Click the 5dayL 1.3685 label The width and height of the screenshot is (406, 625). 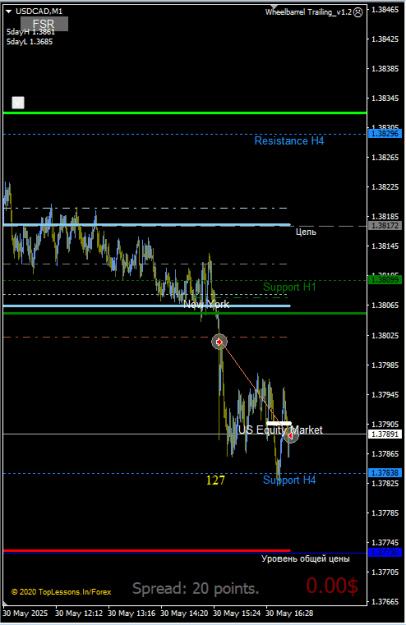pyautogui.click(x=29, y=41)
